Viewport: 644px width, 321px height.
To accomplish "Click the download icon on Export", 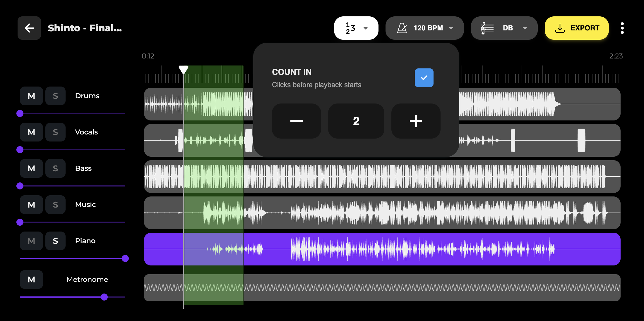I will tap(560, 28).
